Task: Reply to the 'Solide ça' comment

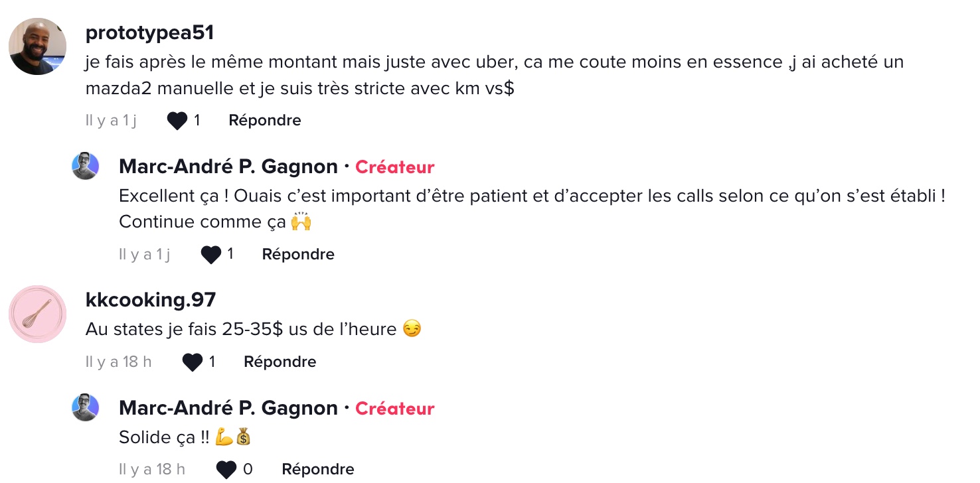Action: coord(318,470)
